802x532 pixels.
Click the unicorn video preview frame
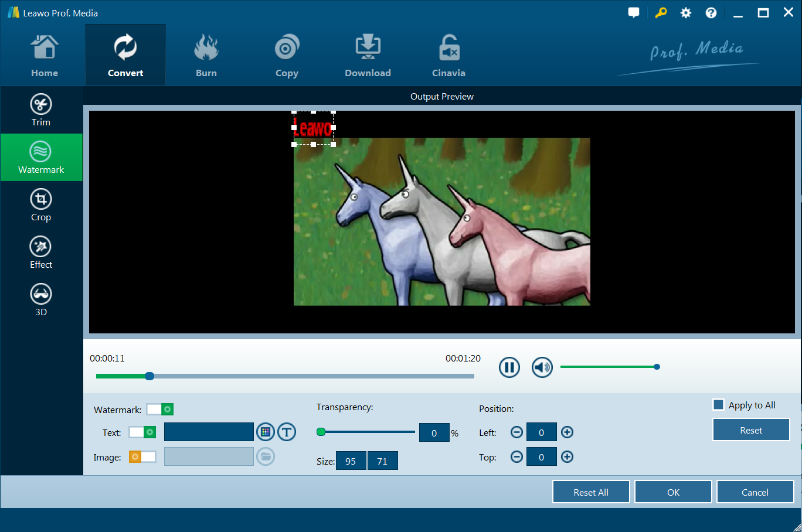[x=442, y=221]
